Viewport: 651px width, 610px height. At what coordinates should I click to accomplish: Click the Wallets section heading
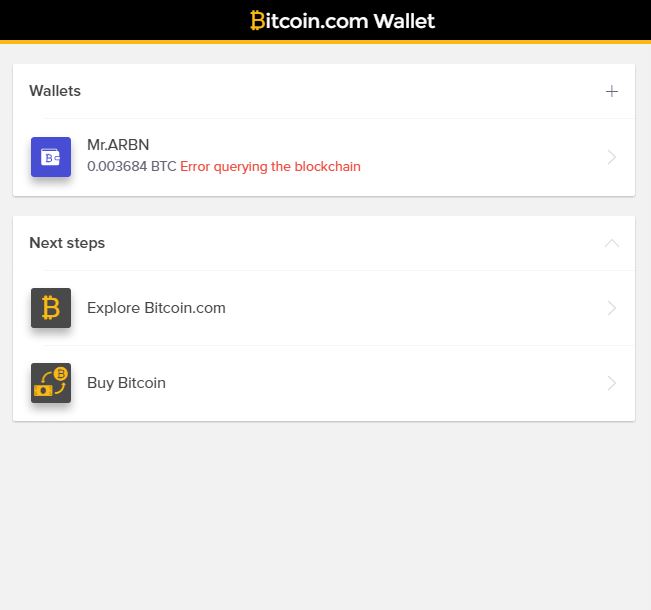pyautogui.click(x=55, y=91)
